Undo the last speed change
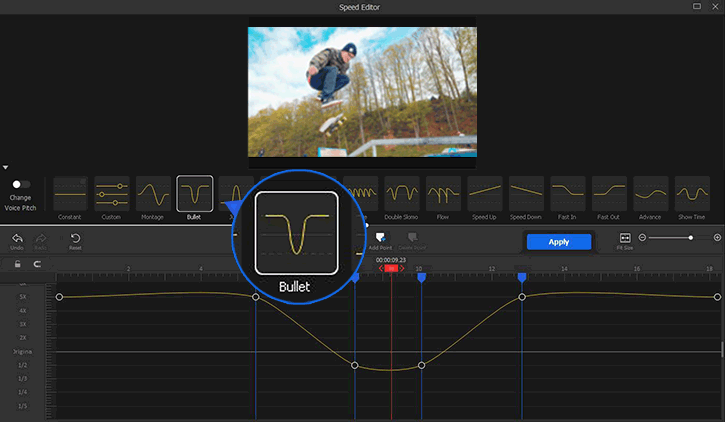The width and height of the screenshot is (725, 422). tap(17, 238)
